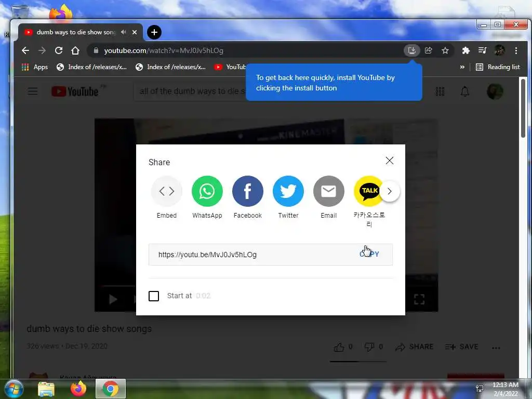This screenshot has height=399, width=532.
Task: Open the YouTube bookmark in bookmarks bar
Action: (x=230, y=67)
